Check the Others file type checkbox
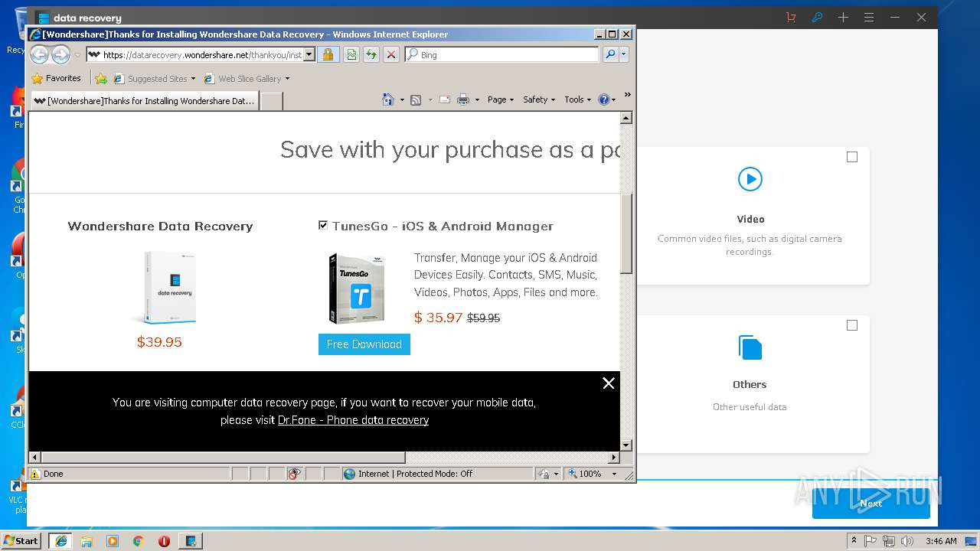Viewport: 980px width, 551px height. coord(852,325)
